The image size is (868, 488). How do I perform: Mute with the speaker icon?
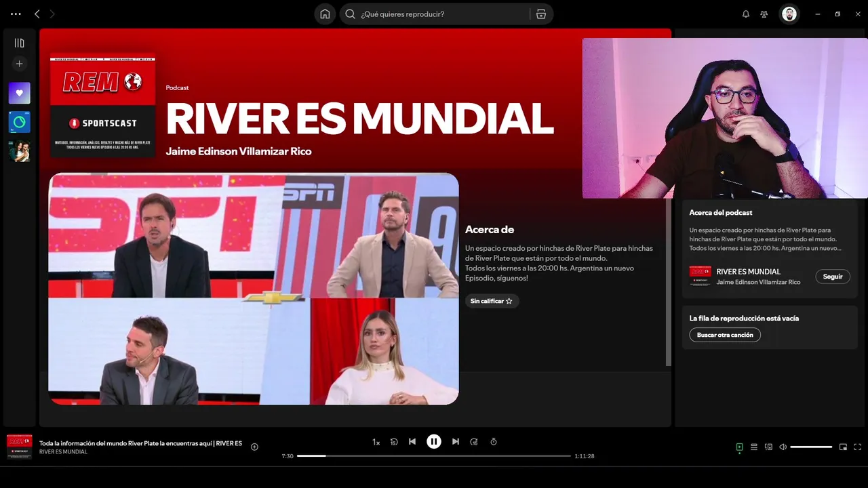point(783,447)
